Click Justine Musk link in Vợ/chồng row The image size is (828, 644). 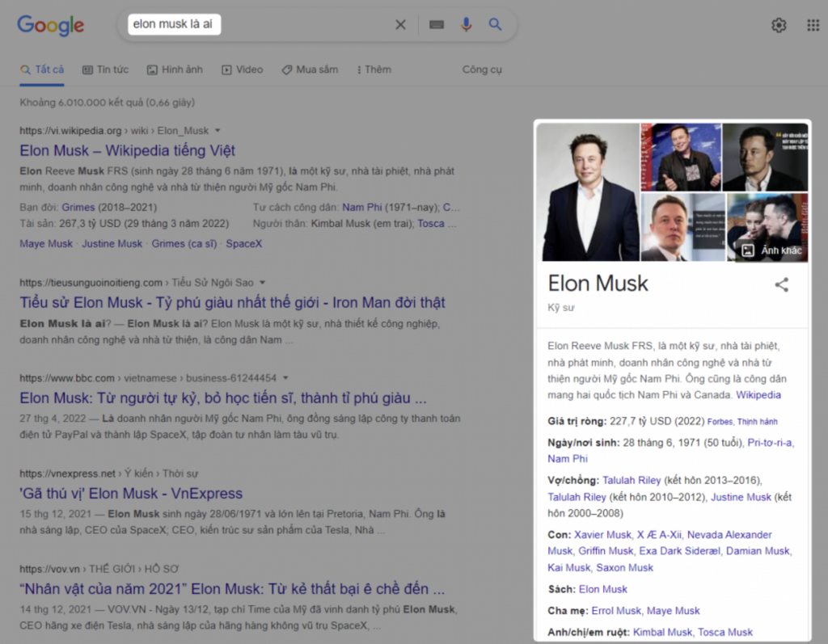click(741, 497)
